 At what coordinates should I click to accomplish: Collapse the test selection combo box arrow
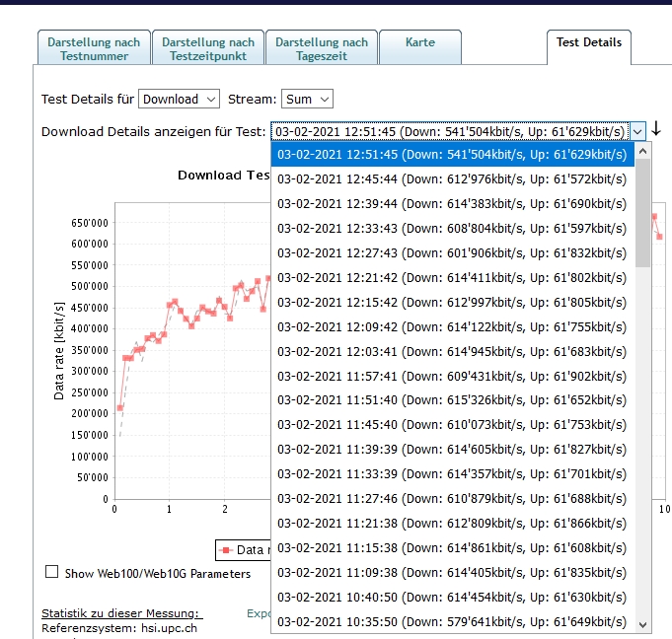pyautogui.click(x=638, y=131)
